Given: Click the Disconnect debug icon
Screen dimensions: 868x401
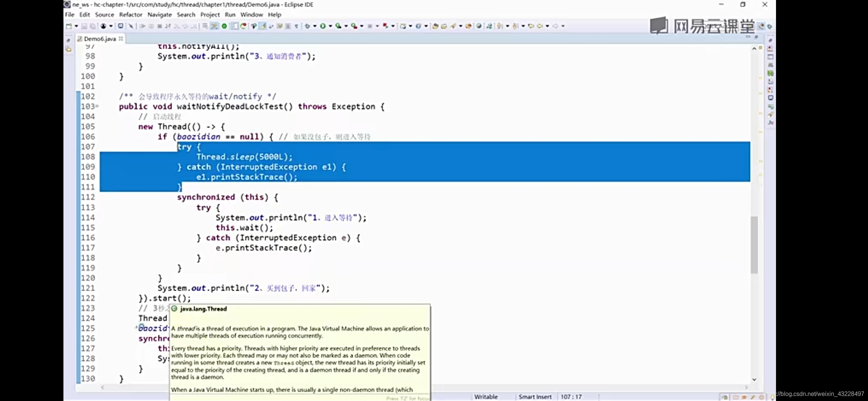Looking at the screenshot, I should [168, 26].
